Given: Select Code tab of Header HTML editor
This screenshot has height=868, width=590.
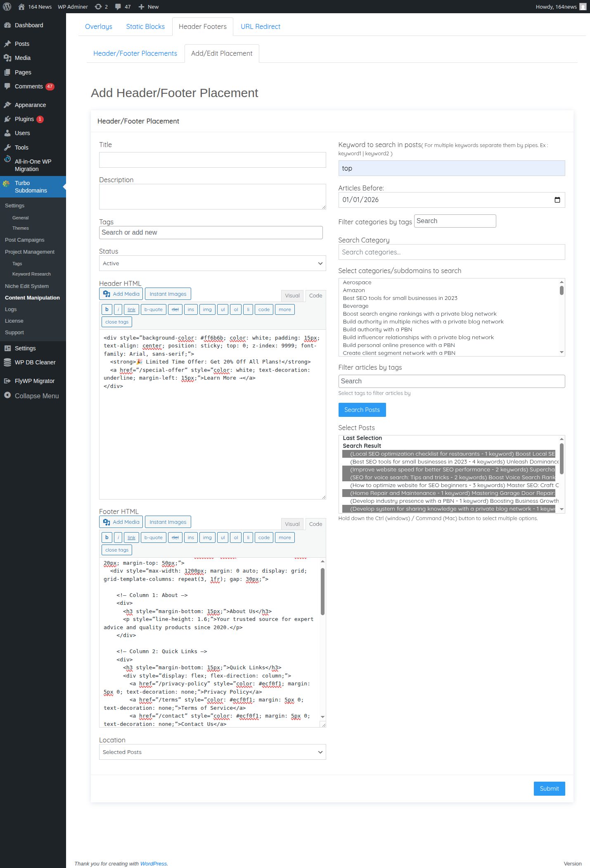Looking at the screenshot, I should tap(315, 295).
